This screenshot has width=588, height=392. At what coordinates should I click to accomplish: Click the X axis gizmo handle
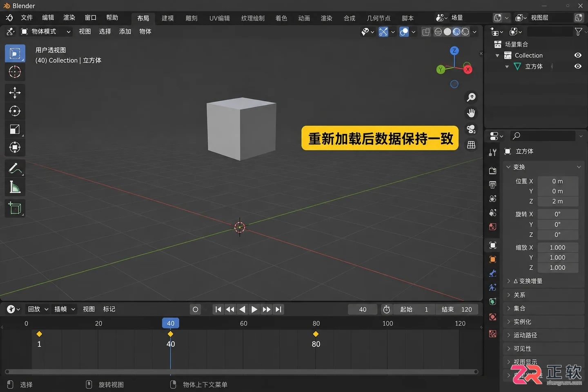468,69
